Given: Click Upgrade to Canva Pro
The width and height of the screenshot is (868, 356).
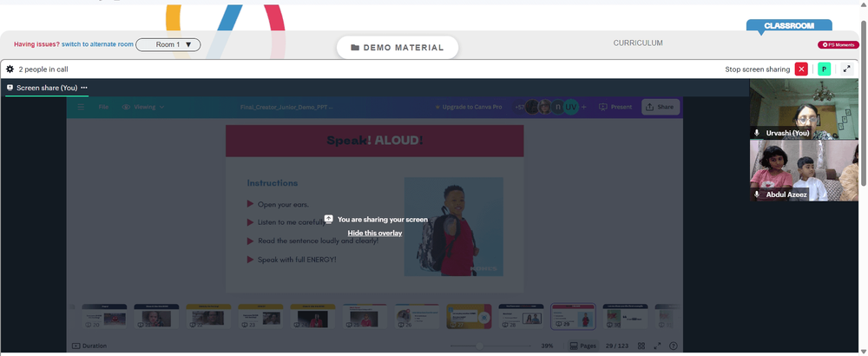Looking at the screenshot, I should (x=469, y=107).
